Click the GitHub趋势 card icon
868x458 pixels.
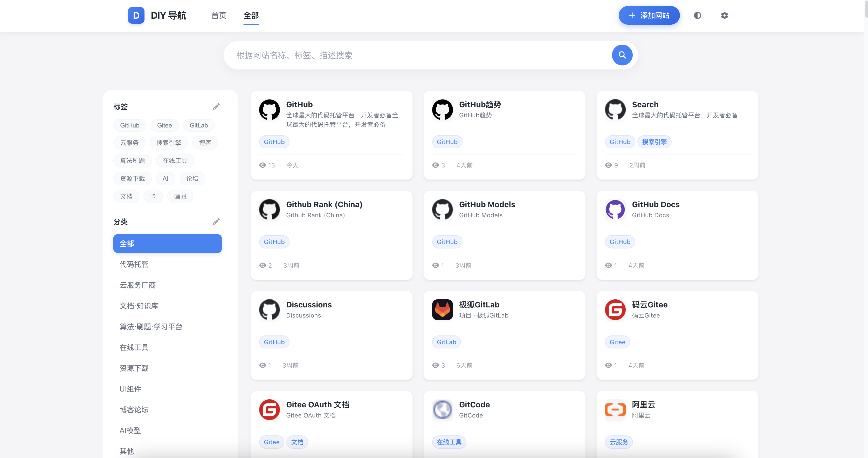(x=442, y=110)
